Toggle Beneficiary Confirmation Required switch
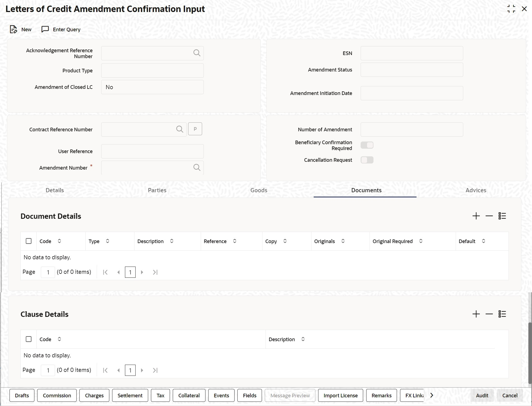This screenshot has height=406, width=532. click(x=367, y=145)
